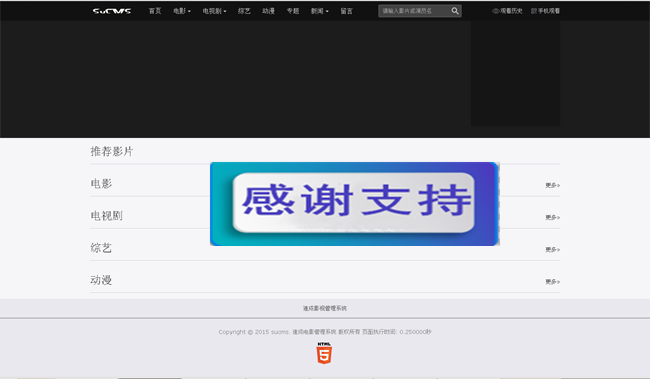
Task: Click the SuCMS logo
Action: (112, 11)
